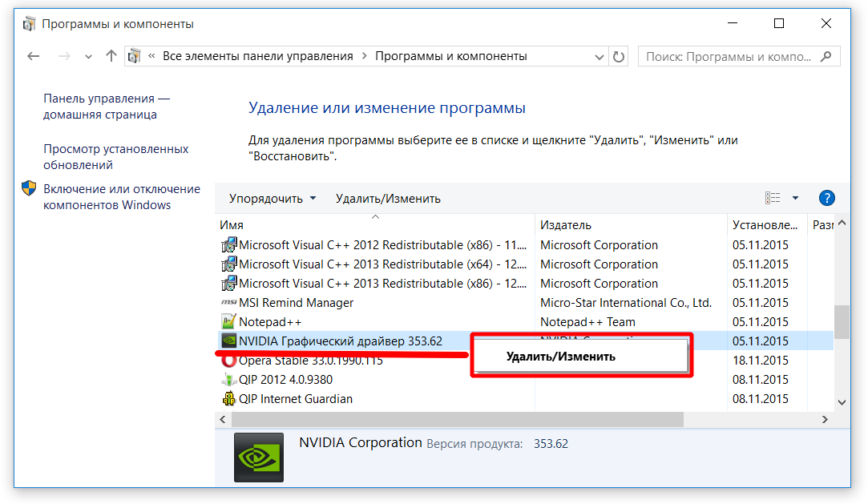This screenshot has width=868, height=504.
Task: Click the QIP Internet Guardian icon
Action: (x=228, y=399)
